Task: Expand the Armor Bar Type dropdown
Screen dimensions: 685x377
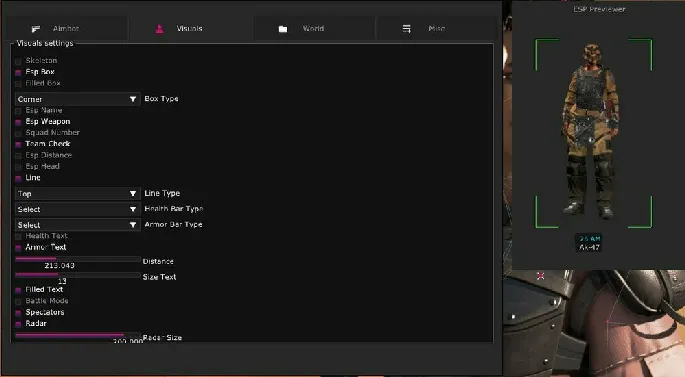Action: pyautogui.click(x=77, y=225)
